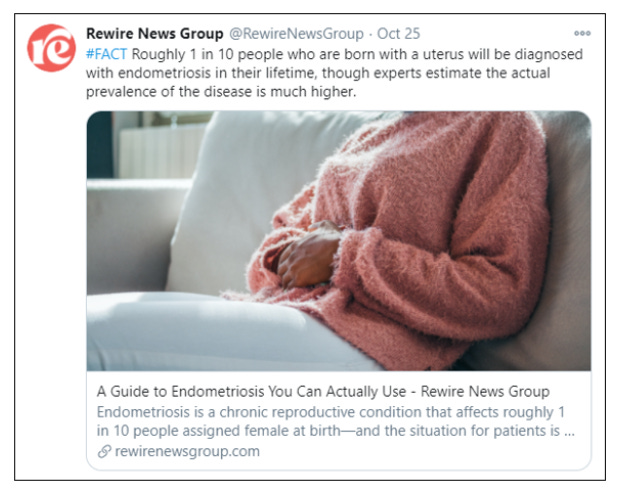Click the chain link icon beside the domain
Screen dimensions: 617x495
[104, 451]
